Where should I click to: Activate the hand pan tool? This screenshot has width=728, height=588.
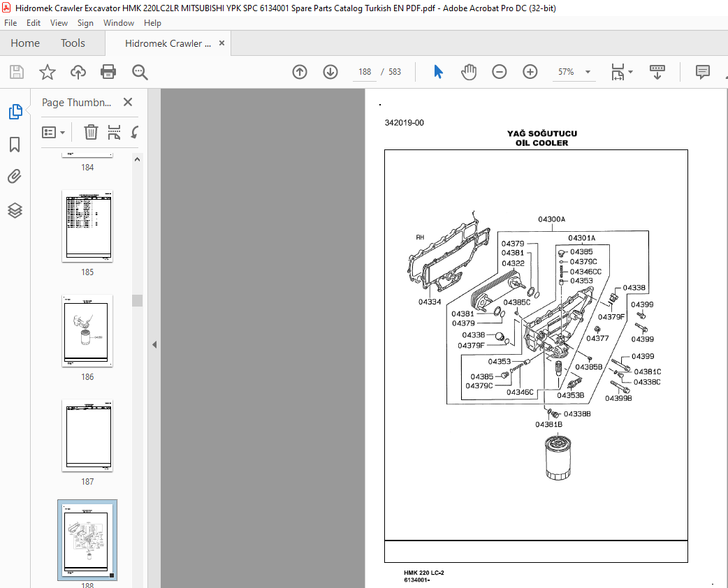tap(469, 72)
